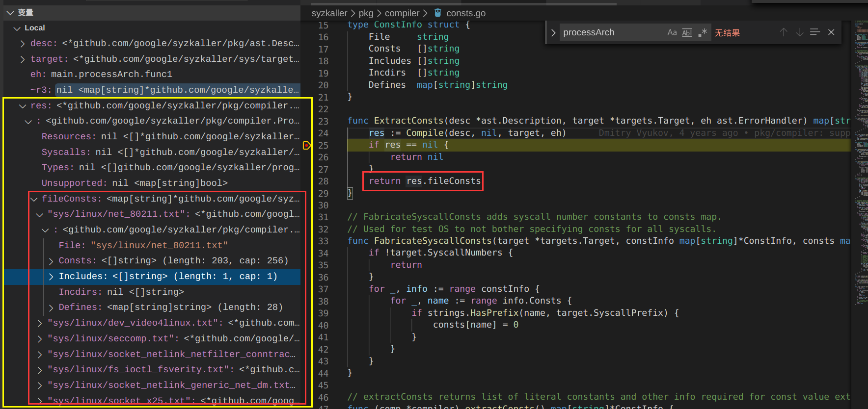Toggle Use Regular Expression option
868x409 pixels.
pos(703,32)
